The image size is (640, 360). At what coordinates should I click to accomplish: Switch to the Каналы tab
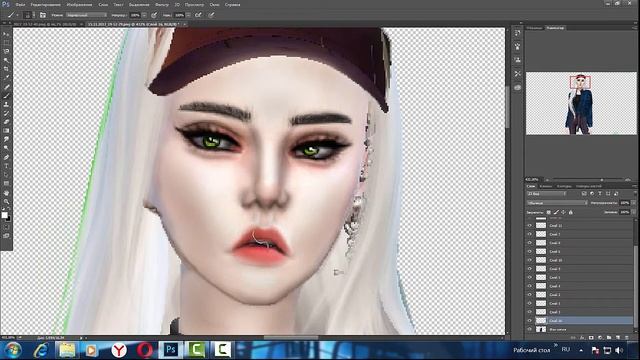[546, 186]
